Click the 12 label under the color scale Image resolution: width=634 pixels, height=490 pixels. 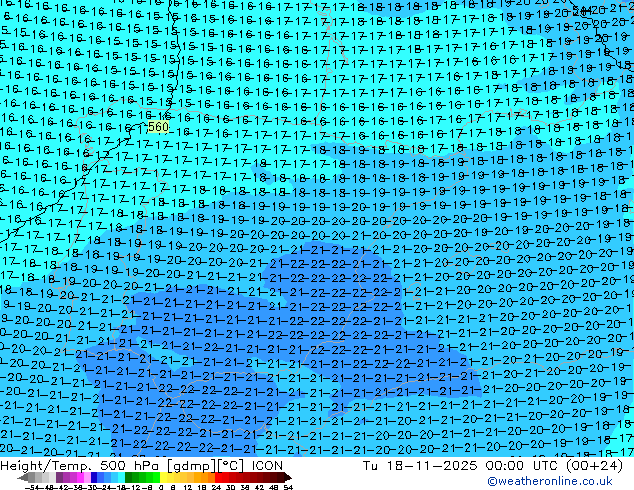(187, 487)
